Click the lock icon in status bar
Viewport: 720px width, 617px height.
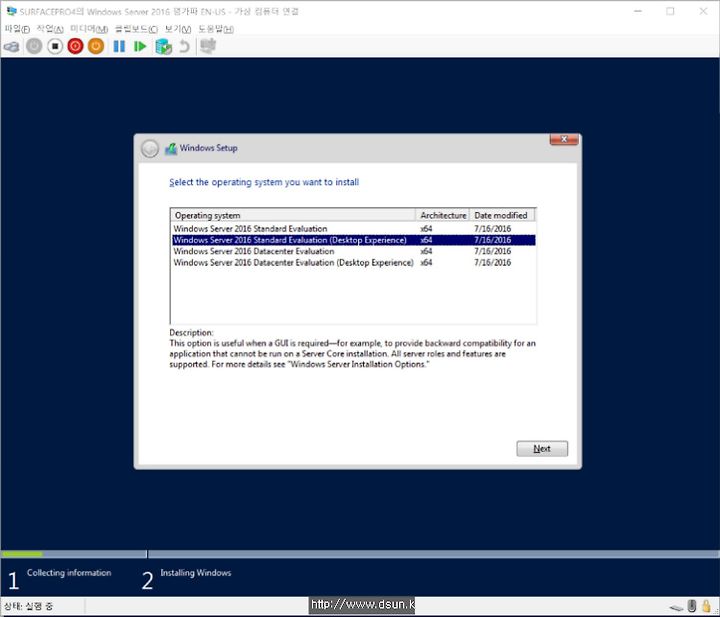coord(706,606)
